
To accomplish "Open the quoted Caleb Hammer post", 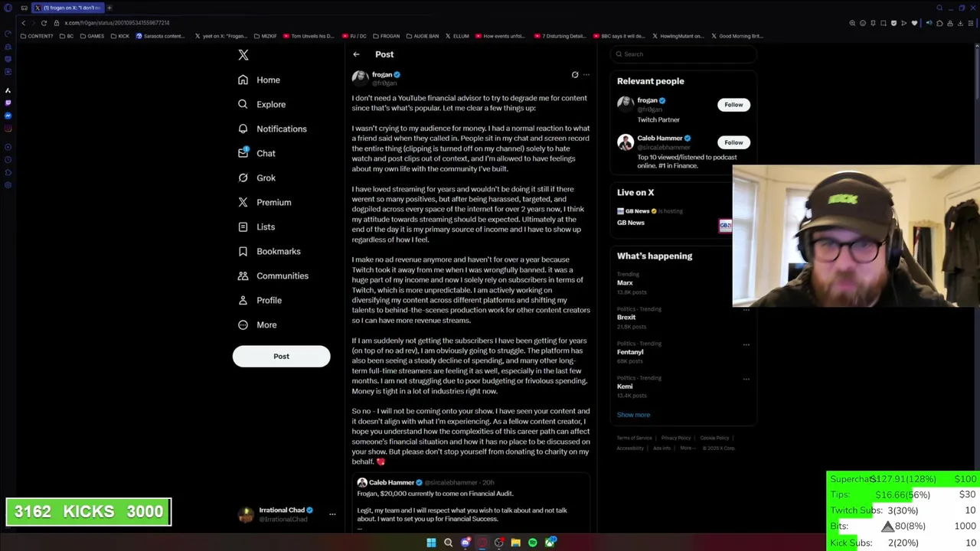I will coord(471,503).
